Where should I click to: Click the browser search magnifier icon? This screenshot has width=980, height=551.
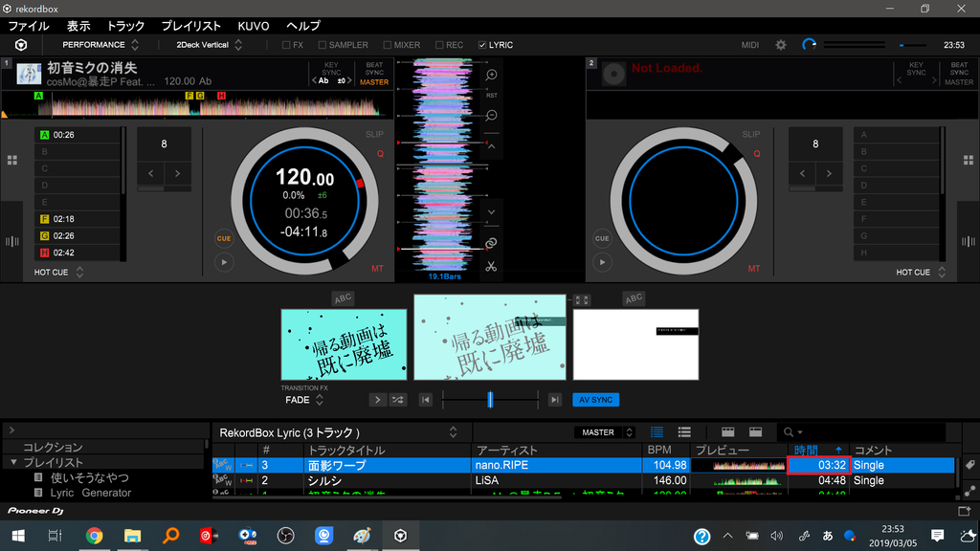[789, 432]
